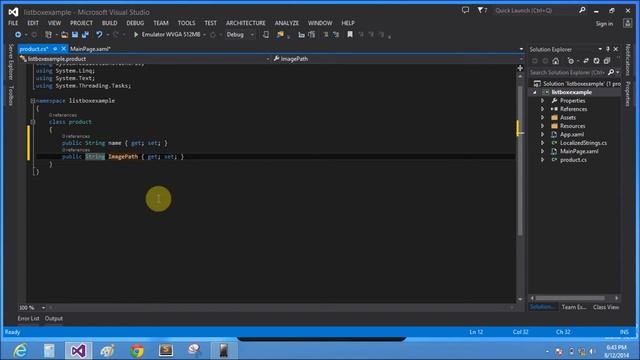Expand the Assets folder
Image resolution: width=640 pixels, height=360 pixels.
[542, 118]
